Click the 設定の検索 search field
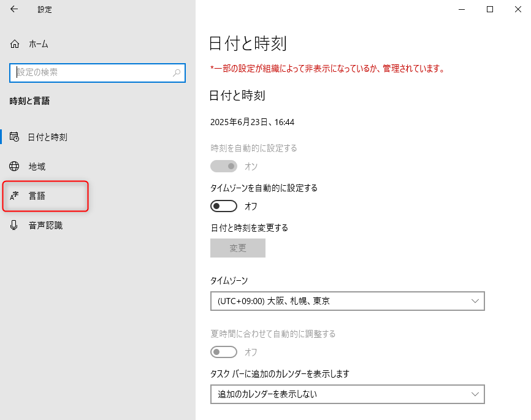The image size is (531, 420). click(x=92, y=72)
